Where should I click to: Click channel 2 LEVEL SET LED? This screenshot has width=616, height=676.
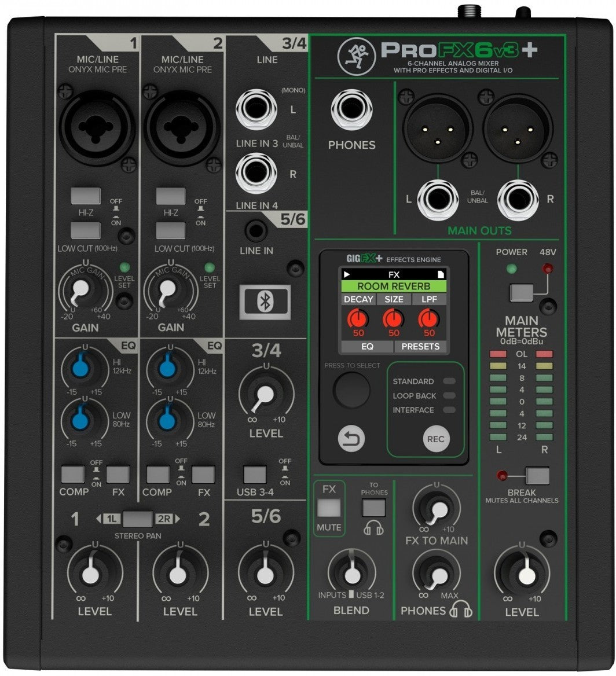point(210,267)
